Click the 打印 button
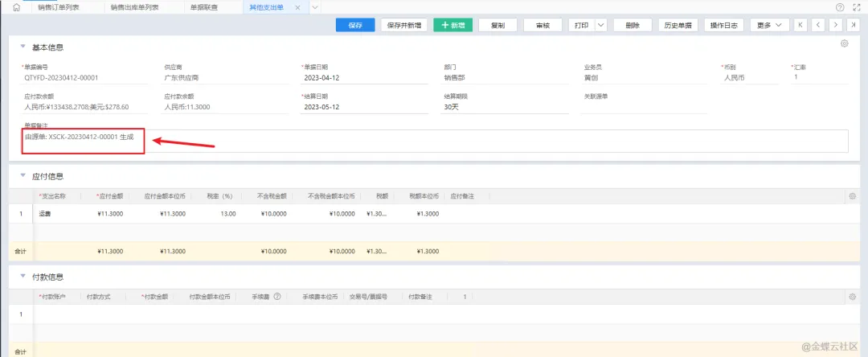868x357 pixels. pyautogui.click(x=581, y=25)
